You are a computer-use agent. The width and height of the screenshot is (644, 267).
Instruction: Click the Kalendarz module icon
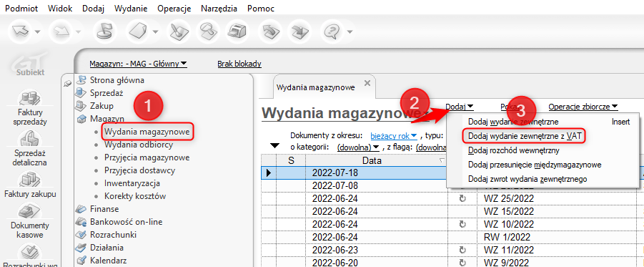click(81, 261)
